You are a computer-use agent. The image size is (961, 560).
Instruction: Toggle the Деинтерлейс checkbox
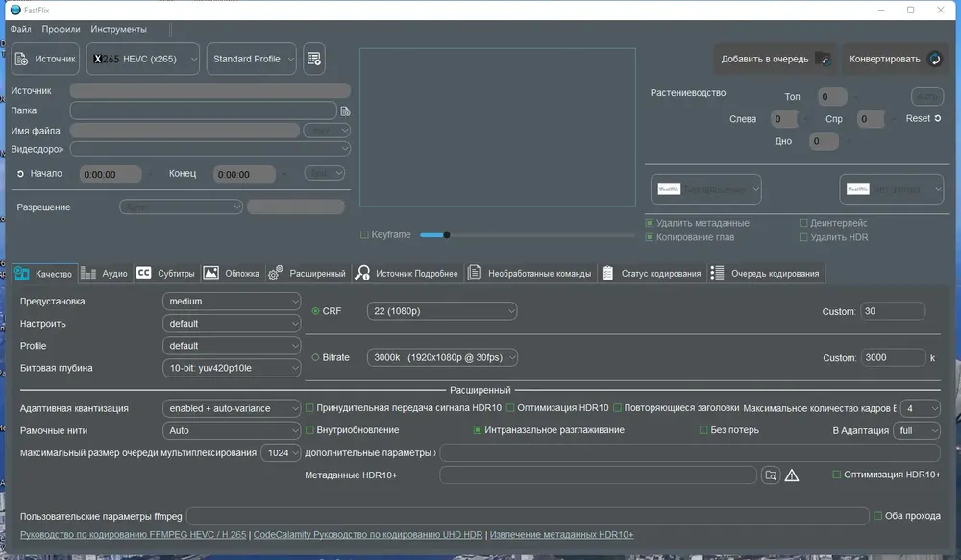point(803,223)
